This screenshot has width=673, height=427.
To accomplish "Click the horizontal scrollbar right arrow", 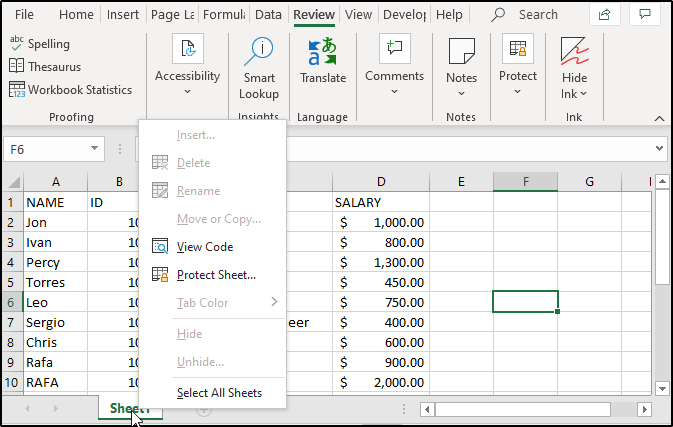I will (x=644, y=409).
